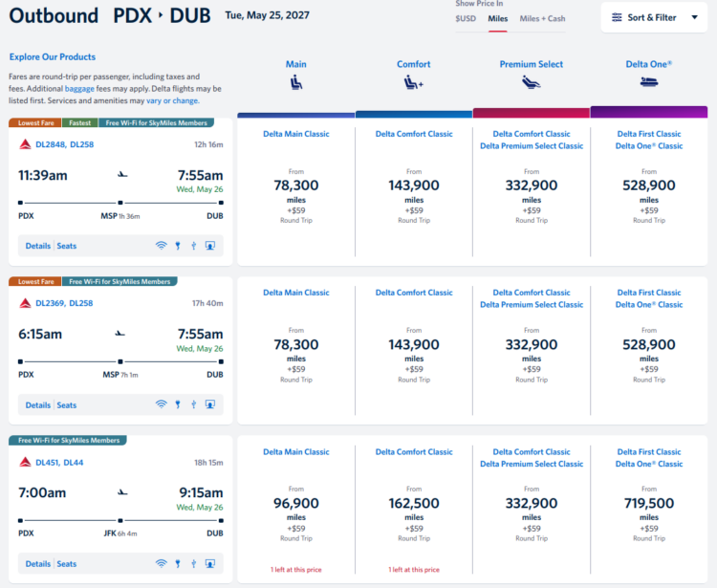This screenshot has height=588, width=717.
Task: Click the Delta One lie-flat bed icon
Action: (x=648, y=82)
